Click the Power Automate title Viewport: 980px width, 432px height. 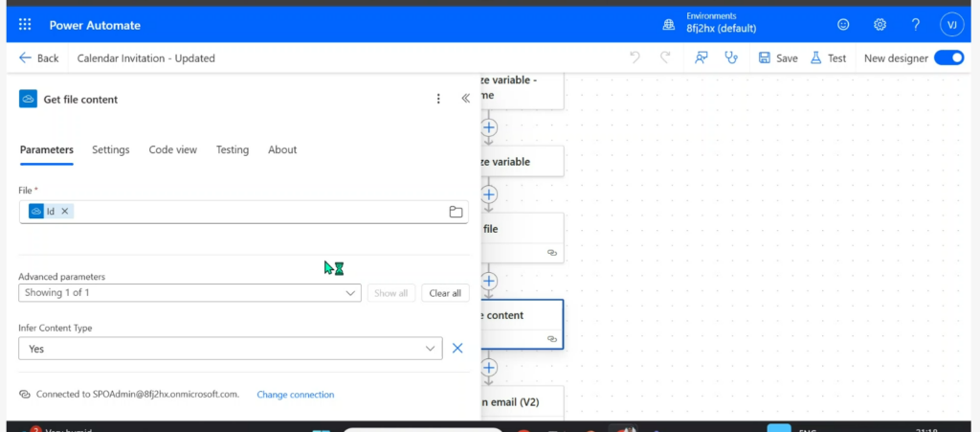95,25
